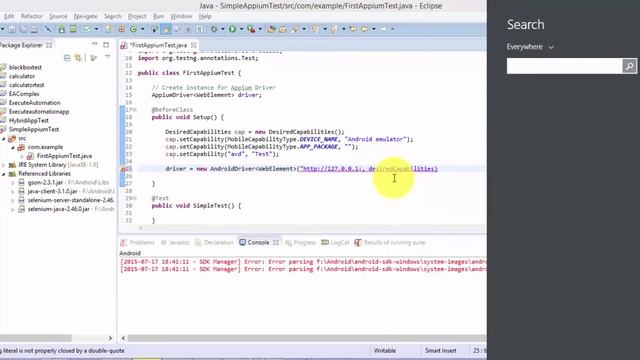Select the EAComplex project
640x360 pixels.
24,94
